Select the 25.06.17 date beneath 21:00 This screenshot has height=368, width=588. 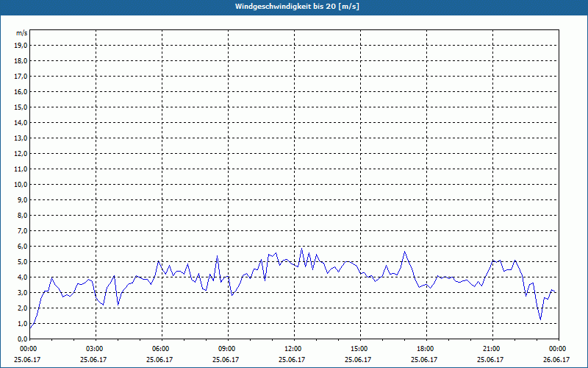click(490, 360)
